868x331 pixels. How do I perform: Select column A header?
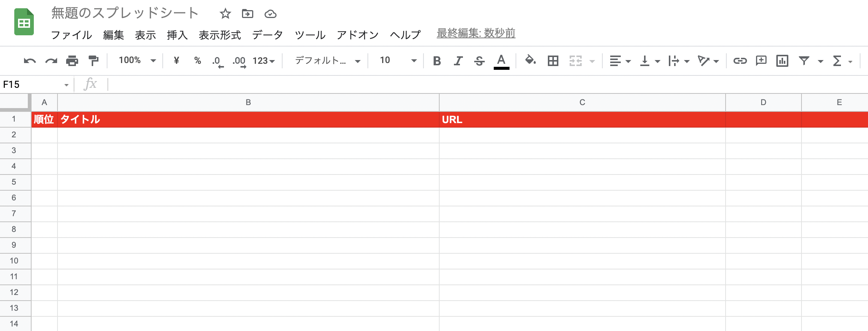click(x=44, y=102)
